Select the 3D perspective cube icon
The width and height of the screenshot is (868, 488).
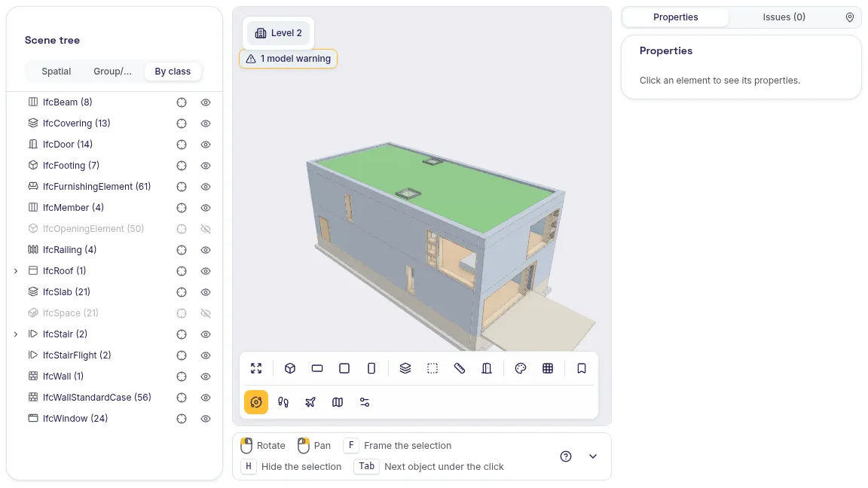click(x=290, y=368)
